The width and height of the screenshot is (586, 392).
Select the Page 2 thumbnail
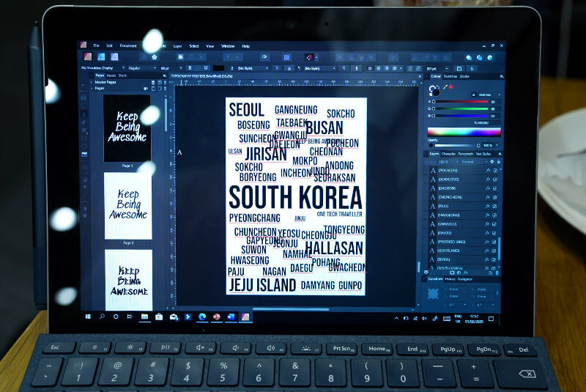tap(128, 206)
